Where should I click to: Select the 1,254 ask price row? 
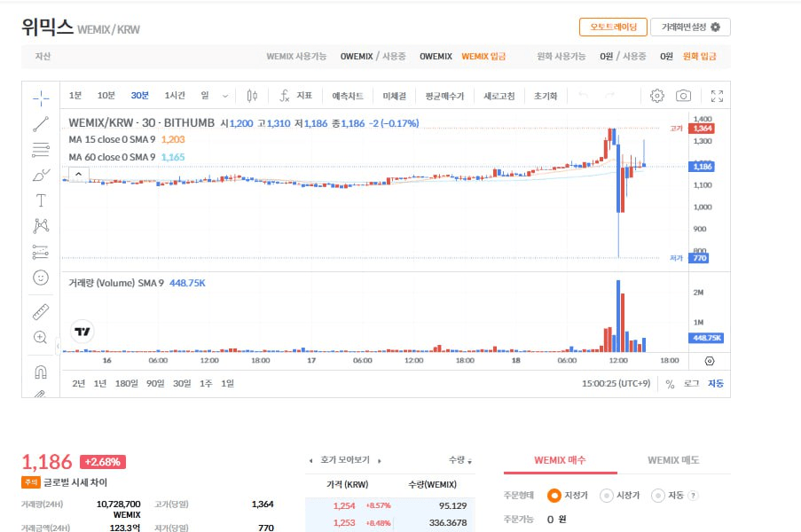(390, 505)
